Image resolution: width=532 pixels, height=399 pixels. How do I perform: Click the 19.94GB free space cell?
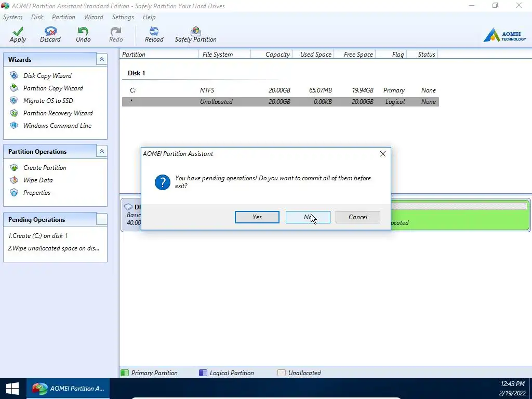pos(363,90)
